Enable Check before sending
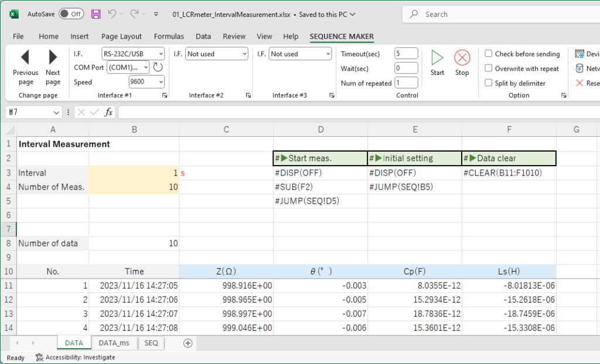 tap(488, 53)
